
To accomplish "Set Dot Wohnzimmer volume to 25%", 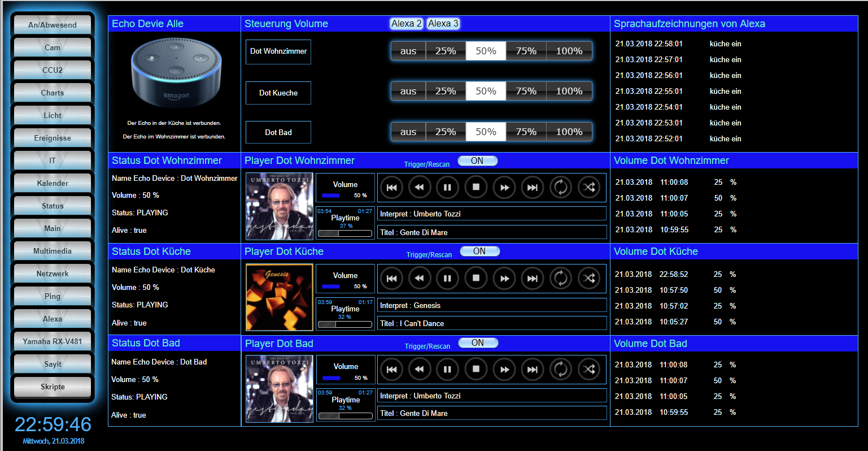I will point(446,51).
